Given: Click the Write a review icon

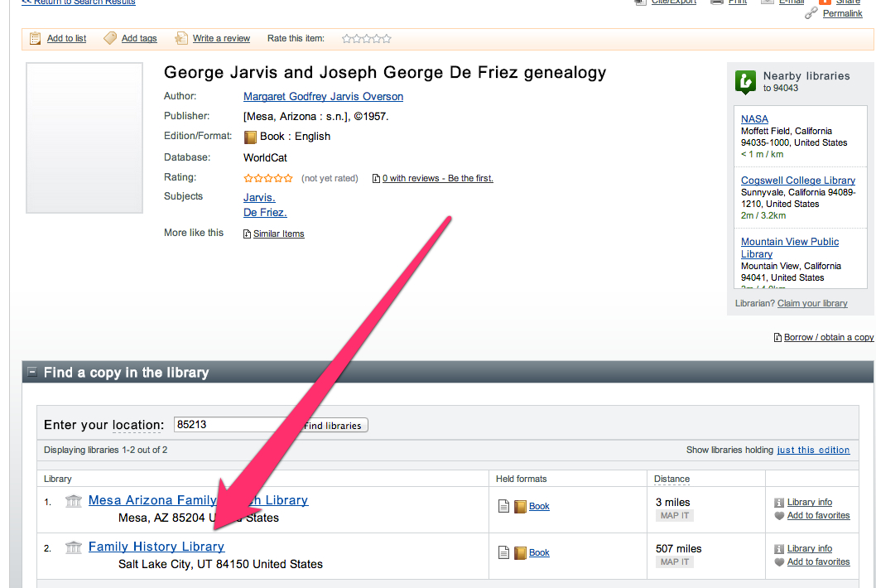Looking at the screenshot, I should (180, 38).
